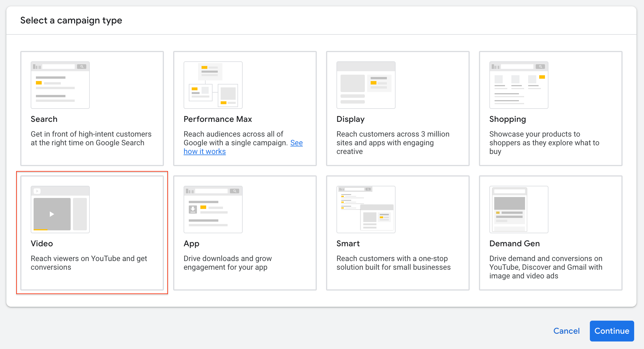Click the Performance Max illustration icon

tap(213, 85)
